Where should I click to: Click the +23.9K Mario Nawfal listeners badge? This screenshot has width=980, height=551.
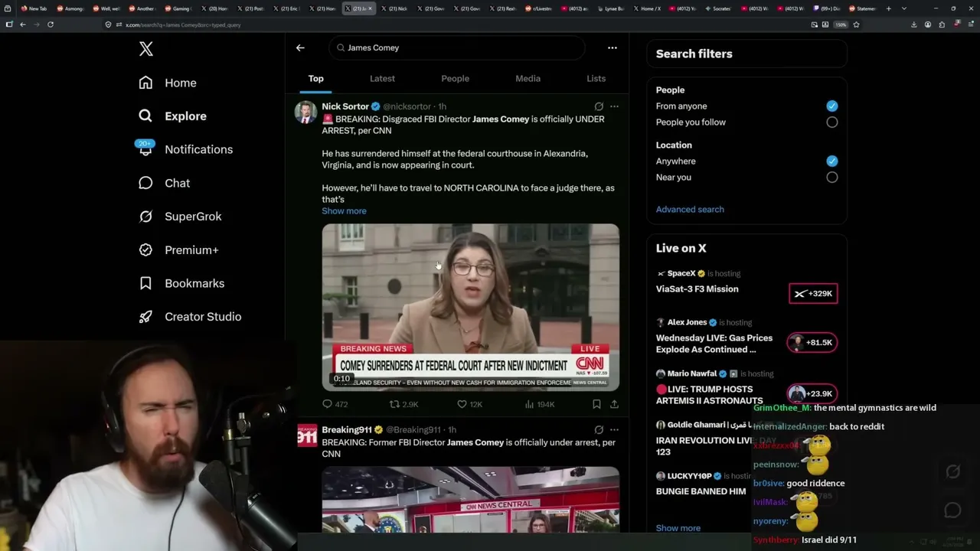coord(812,394)
